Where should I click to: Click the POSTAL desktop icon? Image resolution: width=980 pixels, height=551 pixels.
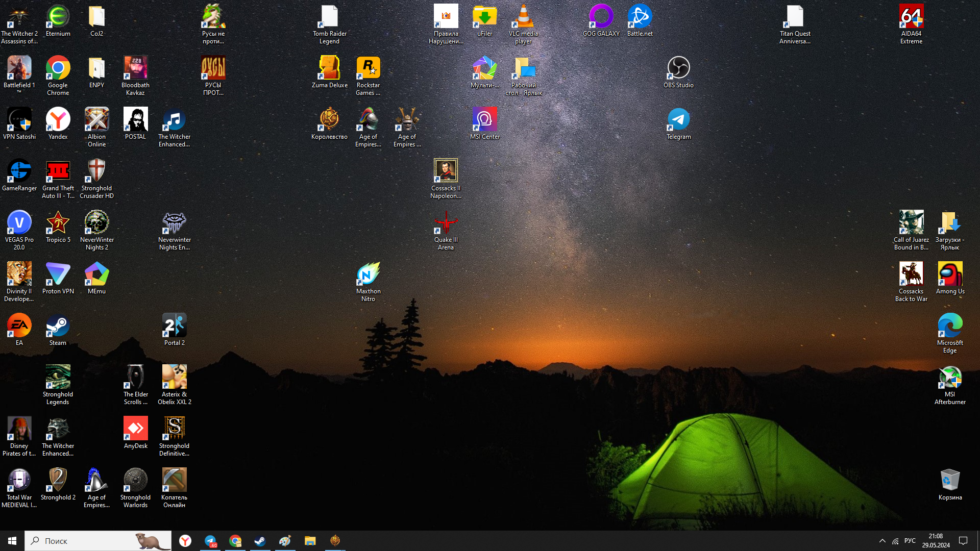pos(136,119)
